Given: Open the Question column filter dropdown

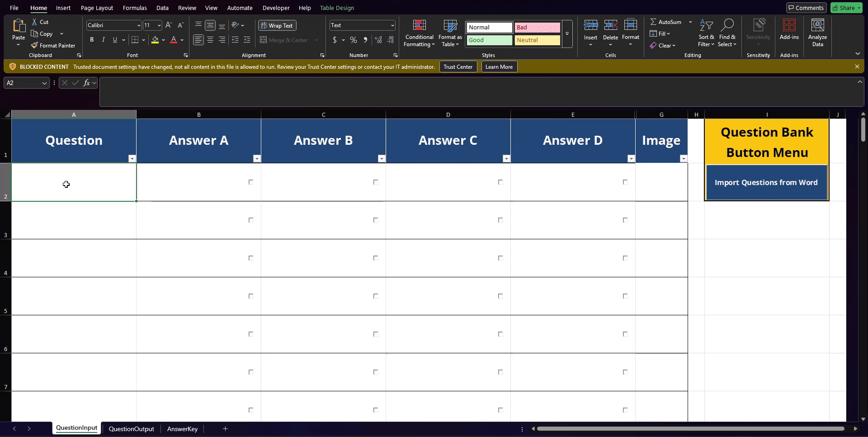Looking at the screenshot, I should [x=132, y=158].
